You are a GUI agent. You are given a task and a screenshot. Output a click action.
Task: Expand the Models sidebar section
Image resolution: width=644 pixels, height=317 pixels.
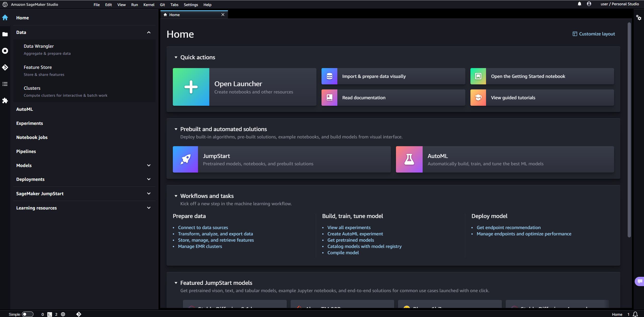[x=149, y=166]
